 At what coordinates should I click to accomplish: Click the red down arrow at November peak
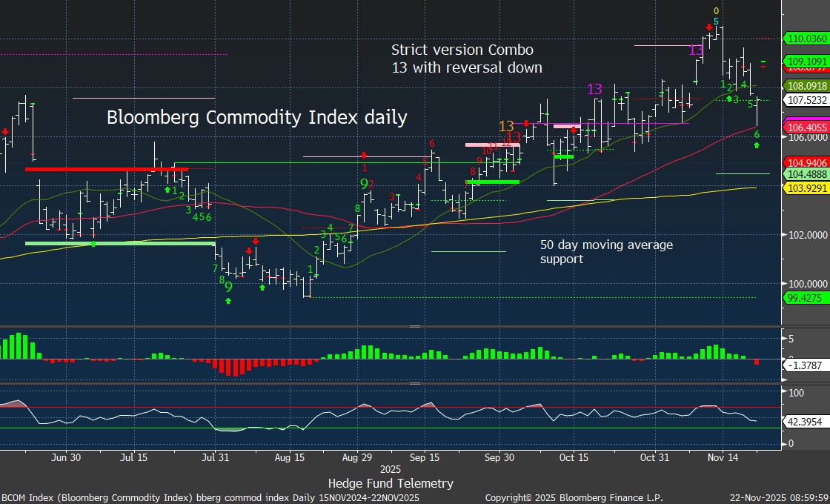pos(709,24)
